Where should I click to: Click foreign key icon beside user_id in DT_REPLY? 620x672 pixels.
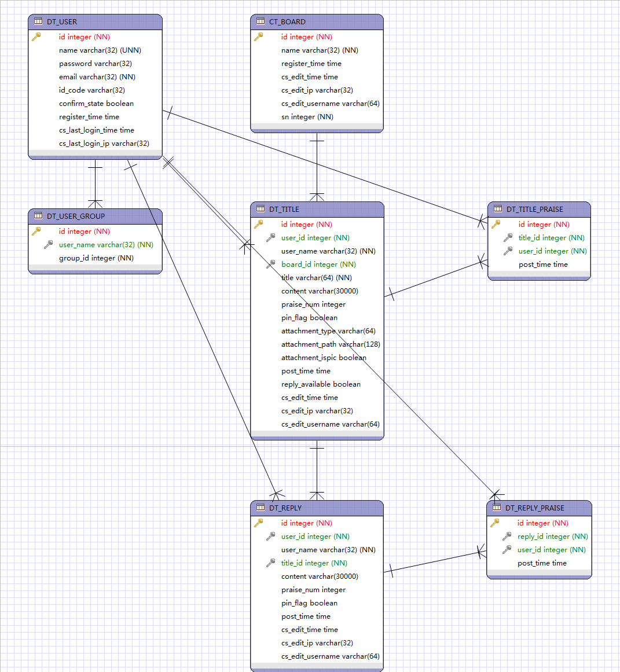[270, 536]
